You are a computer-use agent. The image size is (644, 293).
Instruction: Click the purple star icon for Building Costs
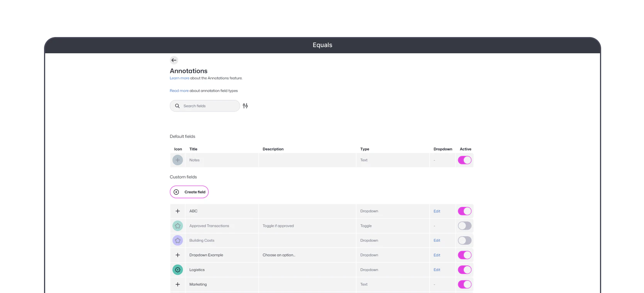pyautogui.click(x=178, y=240)
